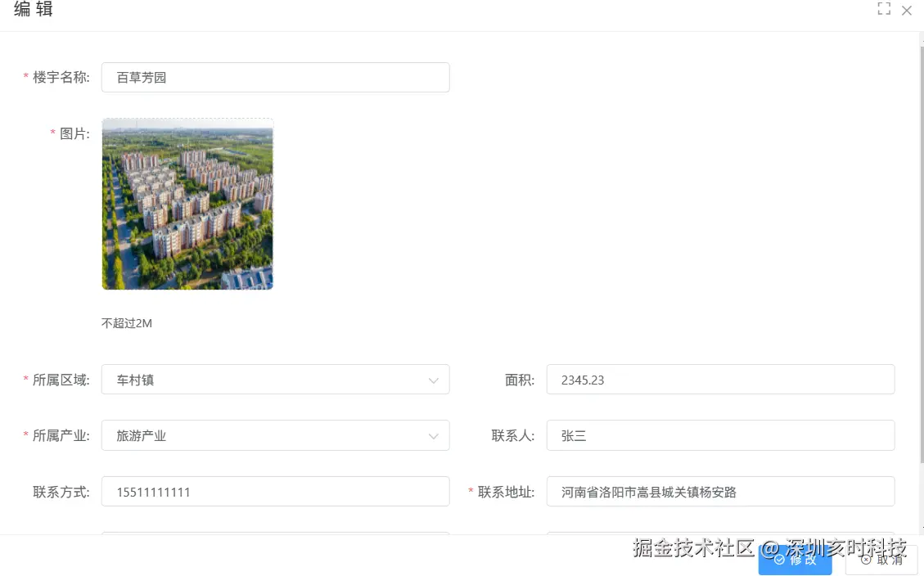Click the 楼宇名称 input field
The height and width of the screenshot is (576, 924).
(275, 77)
